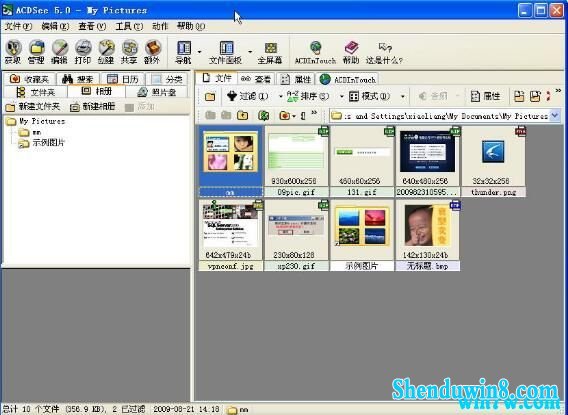Open the 管理 (Manage) toolbar icon
The height and width of the screenshot is (415, 568).
pos(36,52)
